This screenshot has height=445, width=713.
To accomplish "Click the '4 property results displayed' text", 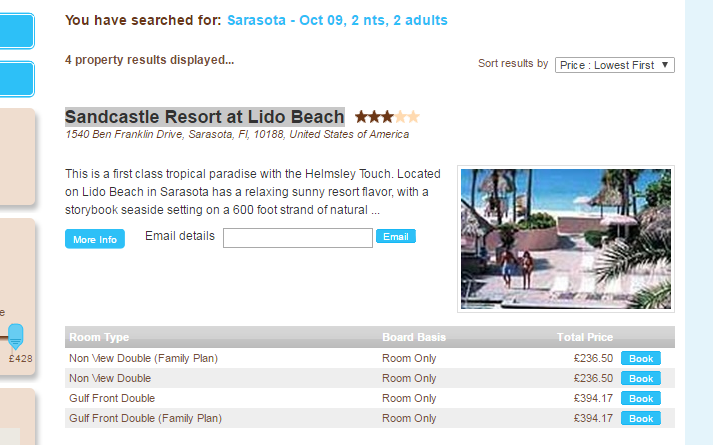I will (149, 60).
